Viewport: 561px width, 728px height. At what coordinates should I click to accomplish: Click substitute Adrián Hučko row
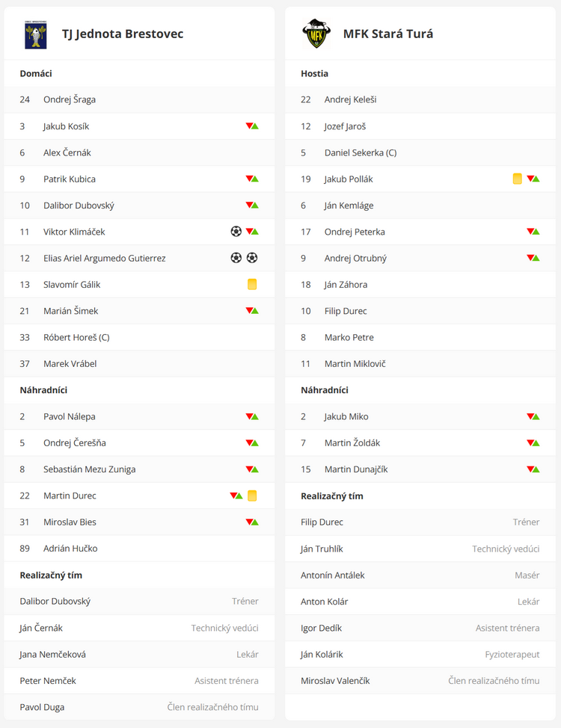coord(70,548)
